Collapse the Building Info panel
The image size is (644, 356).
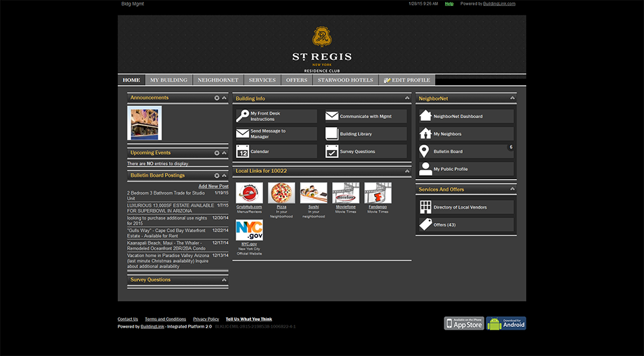tap(407, 98)
